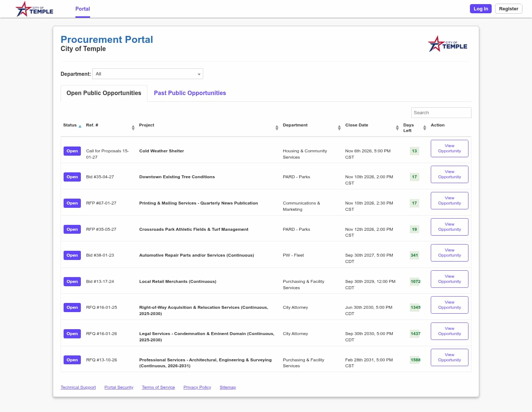
Task: View Opportunity for Printing & Mailing Services
Action: coord(450,200)
